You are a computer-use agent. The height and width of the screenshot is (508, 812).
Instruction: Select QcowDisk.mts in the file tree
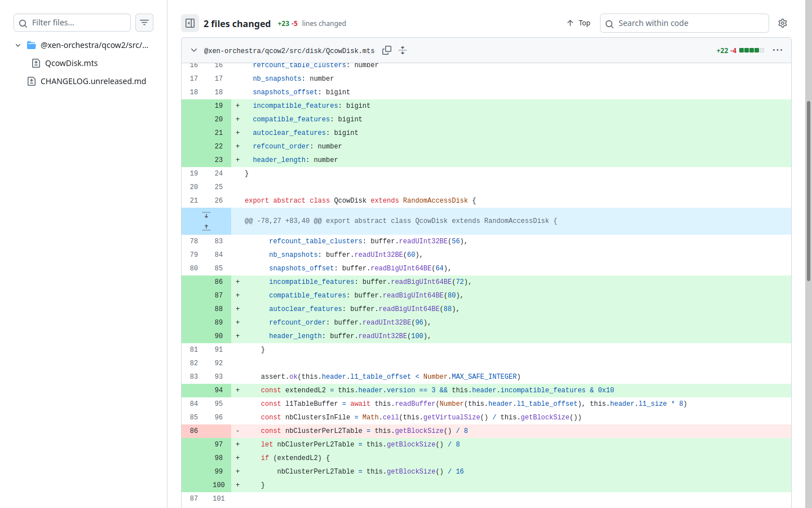[72, 63]
